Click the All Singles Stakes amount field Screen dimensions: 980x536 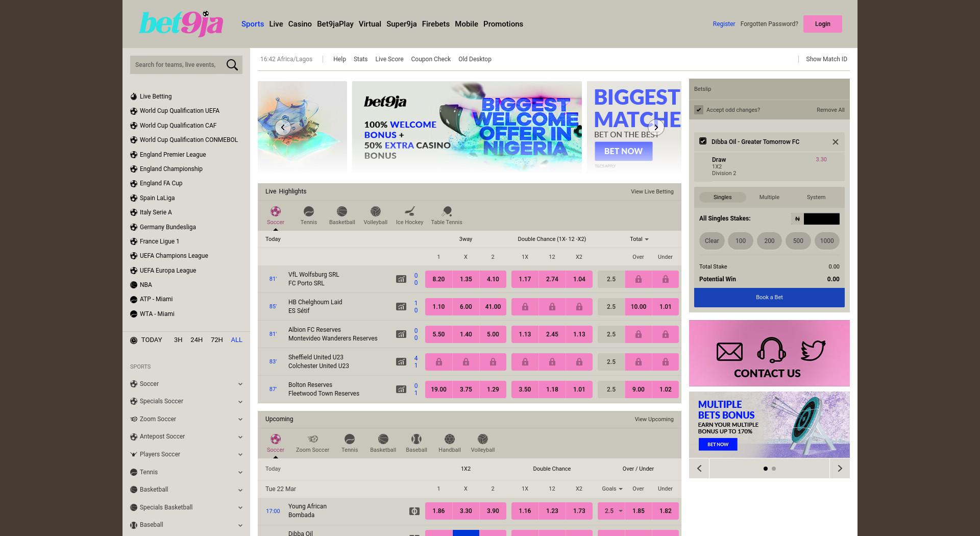(x=821, y=219)
